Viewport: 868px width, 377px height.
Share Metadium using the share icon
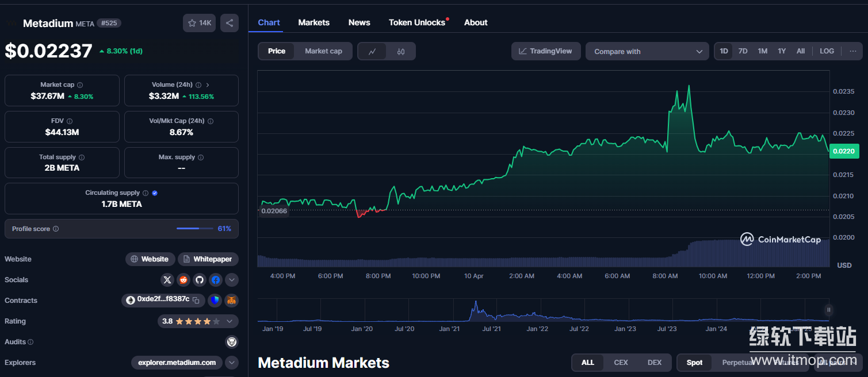pos(230,23)
